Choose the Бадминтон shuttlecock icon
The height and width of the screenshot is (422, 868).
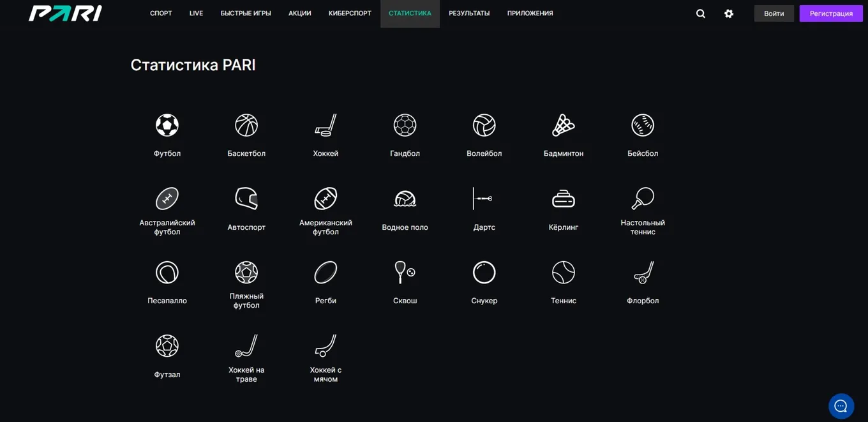[x=564, y=125]
